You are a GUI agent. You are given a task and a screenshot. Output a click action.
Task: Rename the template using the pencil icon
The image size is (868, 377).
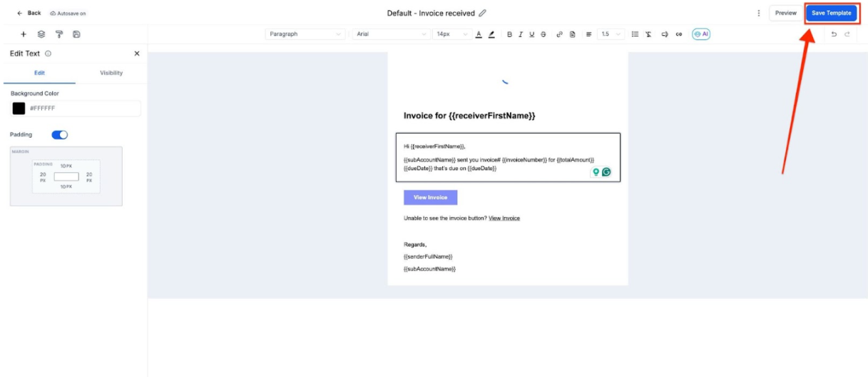click(483, 13)
